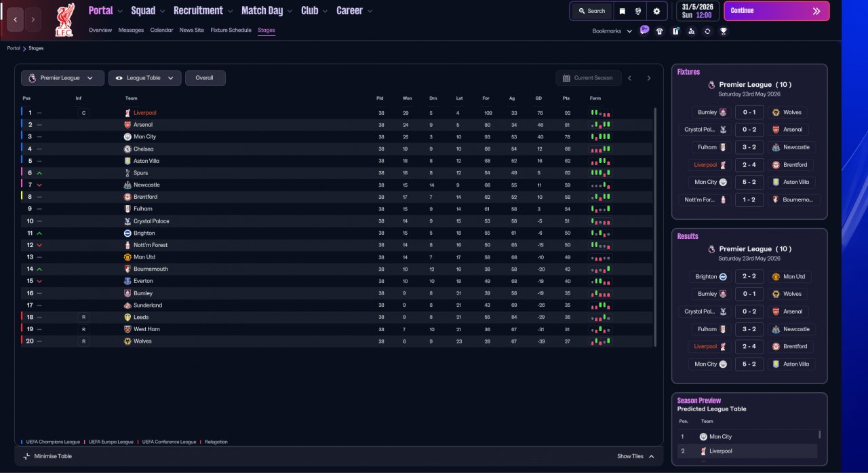Click the circular arrows icon in bookmarks bar

tap(707, 31)
